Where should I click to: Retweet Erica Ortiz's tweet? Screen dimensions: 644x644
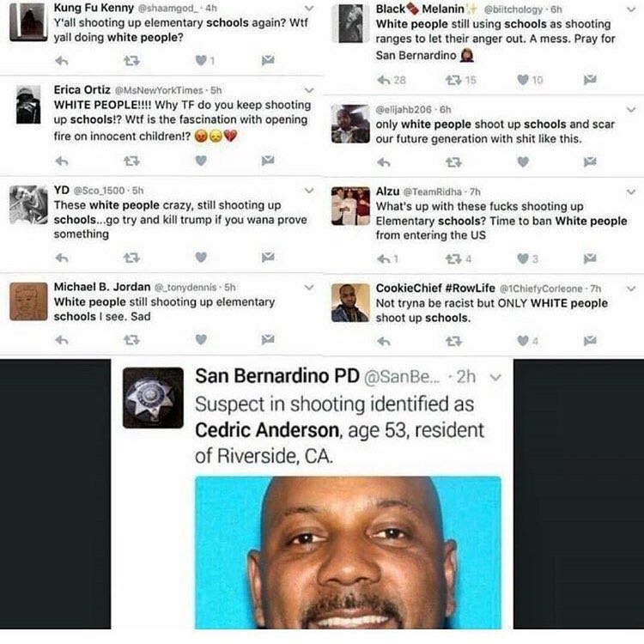coord(131,161)
